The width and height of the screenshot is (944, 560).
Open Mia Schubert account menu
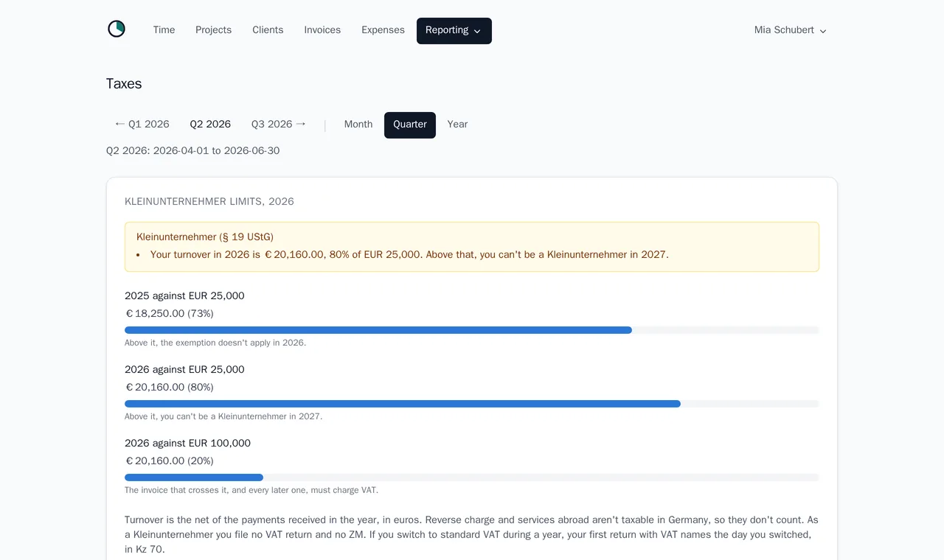click(790, 30)
